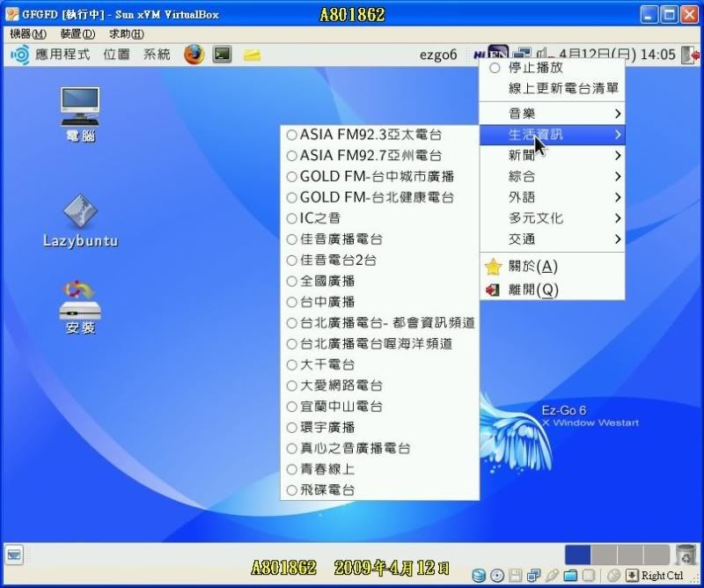Click the exit icon beside 離開(Q)
This screenshot has width=704, height=588.
[x=493, y=290]
